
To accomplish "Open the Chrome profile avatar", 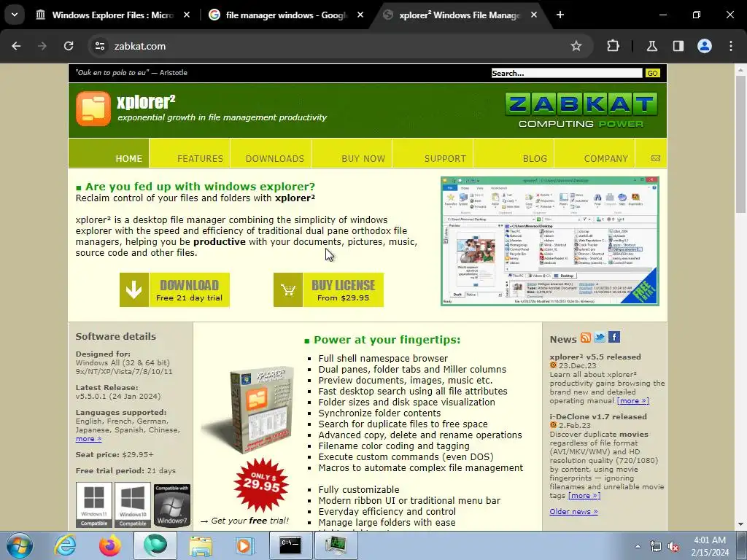I will point(705,46).
